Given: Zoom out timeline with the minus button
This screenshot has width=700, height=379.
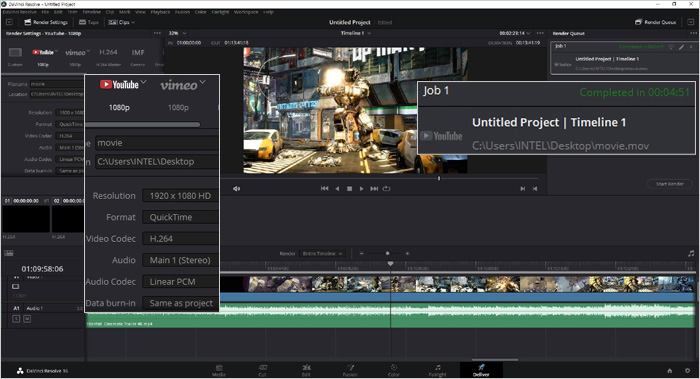Looking at the screenshot, I should click(x=362, y=254).
